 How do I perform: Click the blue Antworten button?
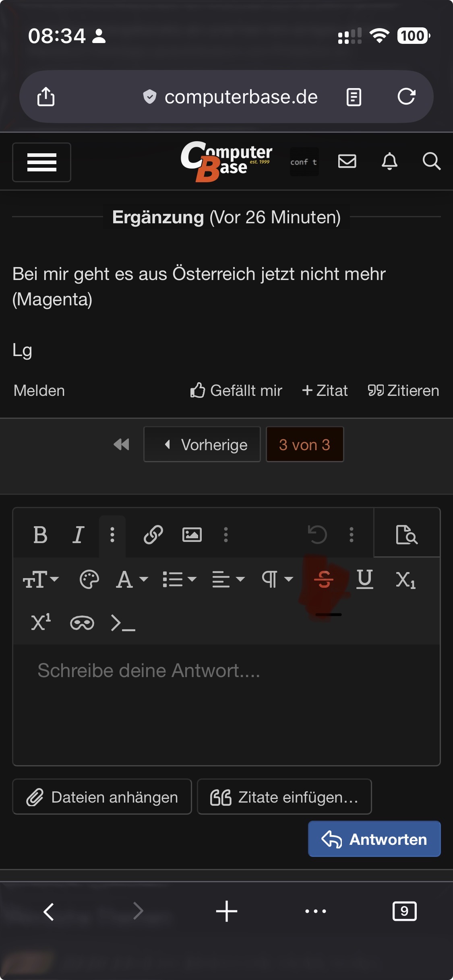(x=374, y=839)
